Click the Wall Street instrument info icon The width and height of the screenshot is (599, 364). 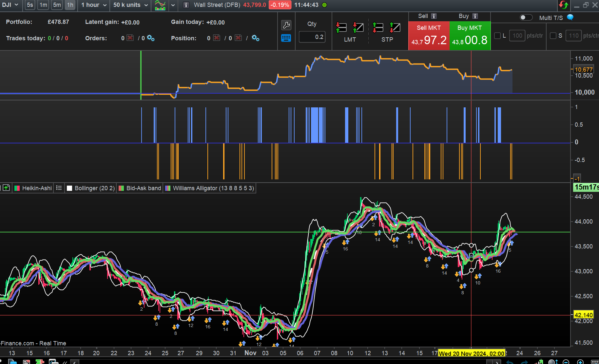186,5
